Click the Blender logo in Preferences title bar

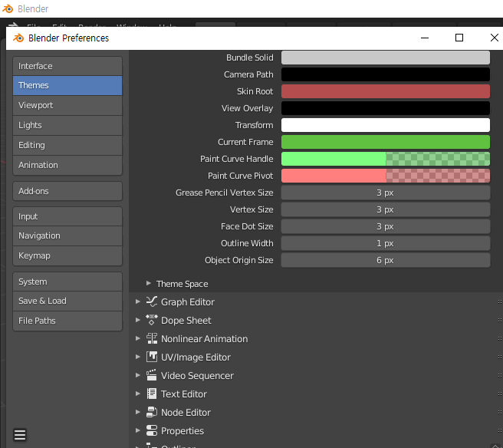point(18,38)
